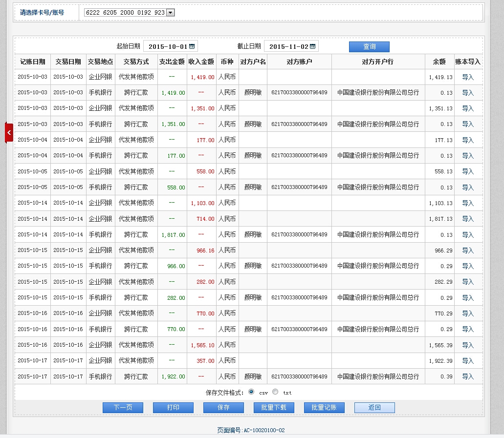Select the csv file format option

click(x=251, y=392)
